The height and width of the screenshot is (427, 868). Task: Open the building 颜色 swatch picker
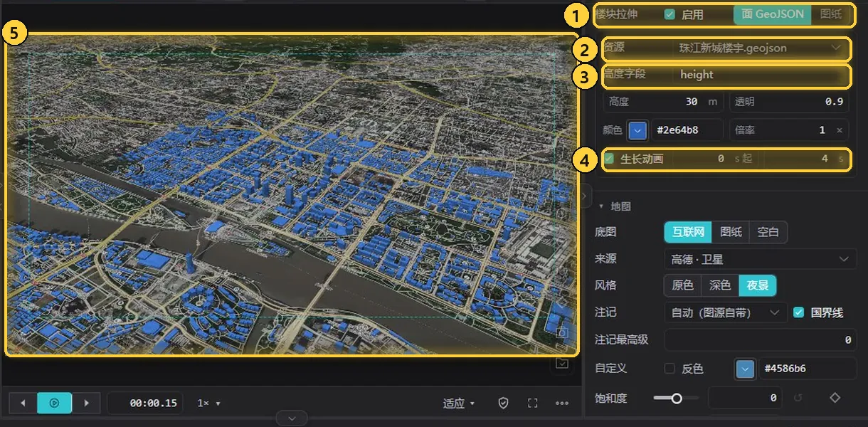point(637,130)
